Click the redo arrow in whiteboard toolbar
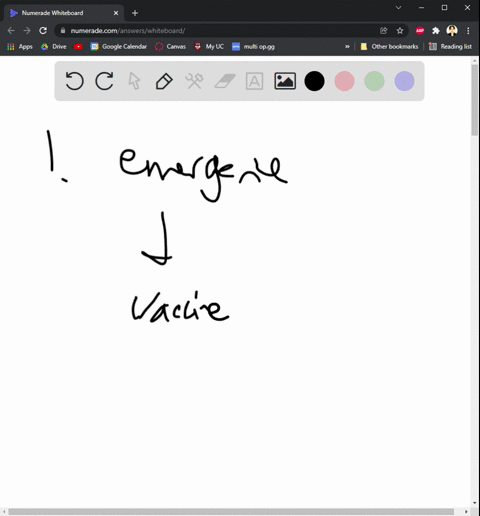The image size is (480, 516). pos(104,81)
